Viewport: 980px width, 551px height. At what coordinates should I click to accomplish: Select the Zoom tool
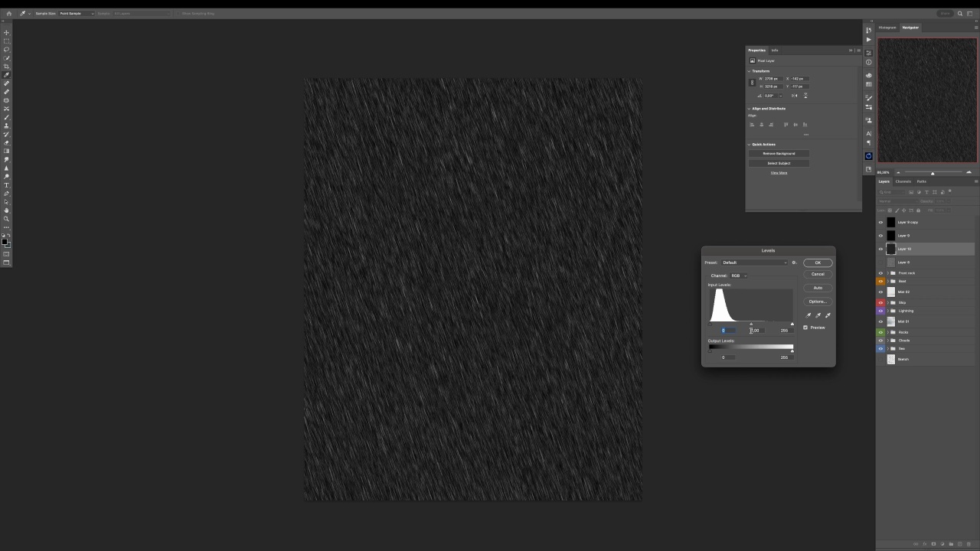click(x=7, y=219)
